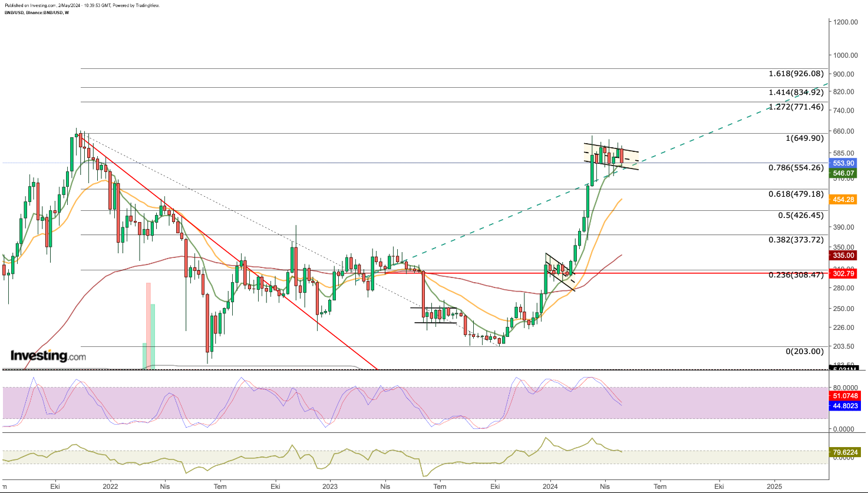The width and height of the screenshot is (868, 493).
Task: Click the 1000.00 price axis label
Action: (x=844, y=55)
